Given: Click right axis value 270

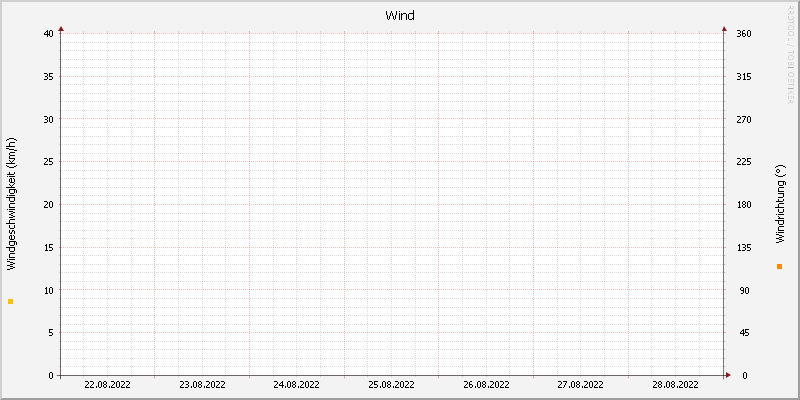Looking at the screenshot, I should 744,119.
